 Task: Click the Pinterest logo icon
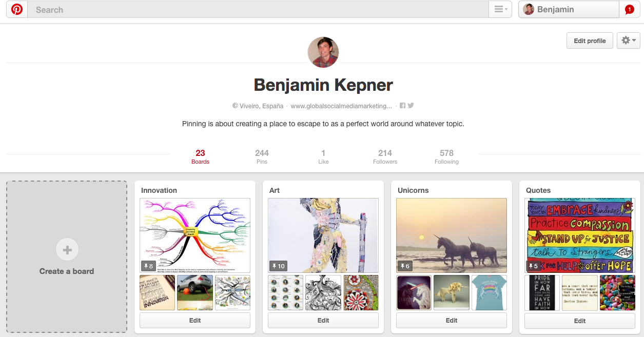click(17, 9)
